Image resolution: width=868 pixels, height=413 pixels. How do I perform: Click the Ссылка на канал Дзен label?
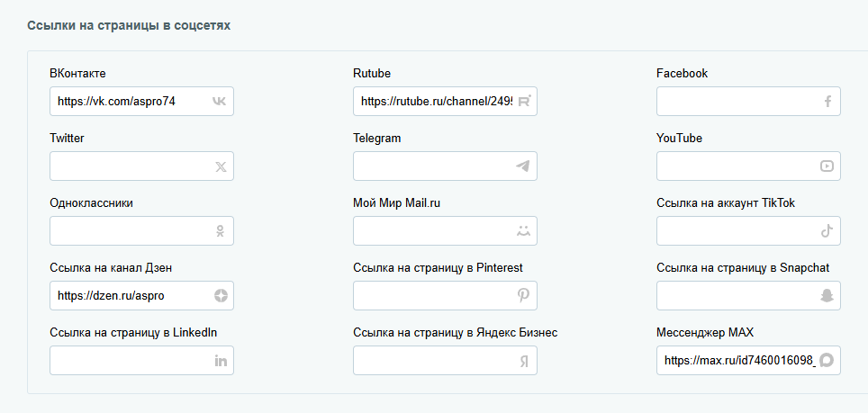[111, 268]
